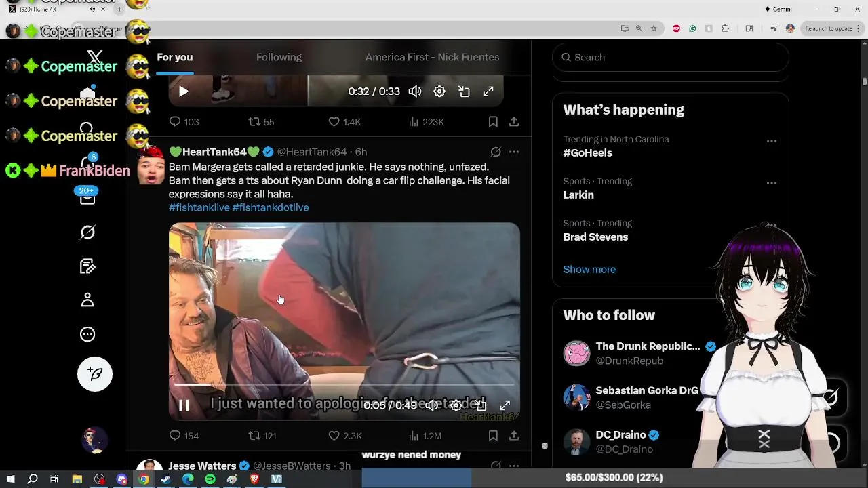The width and height of the screenshot is (868, 488).
Task: Switch to the Following tab
Action: pos(279,58)
